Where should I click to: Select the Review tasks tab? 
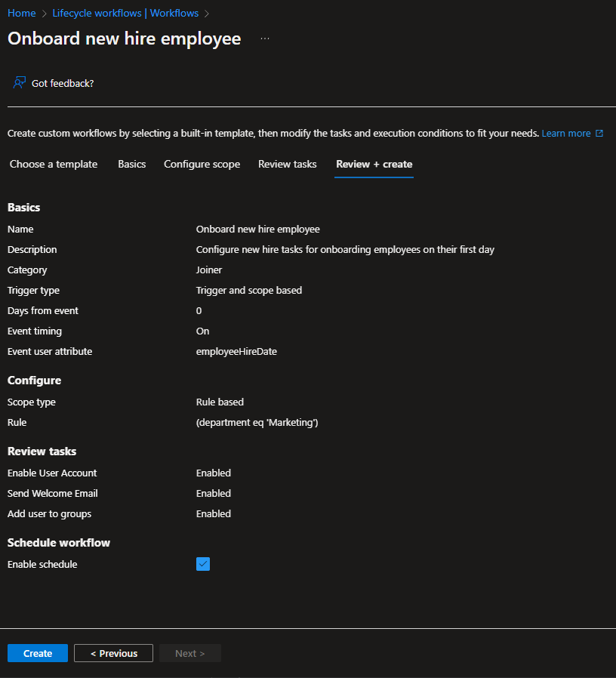pos(287,164)
